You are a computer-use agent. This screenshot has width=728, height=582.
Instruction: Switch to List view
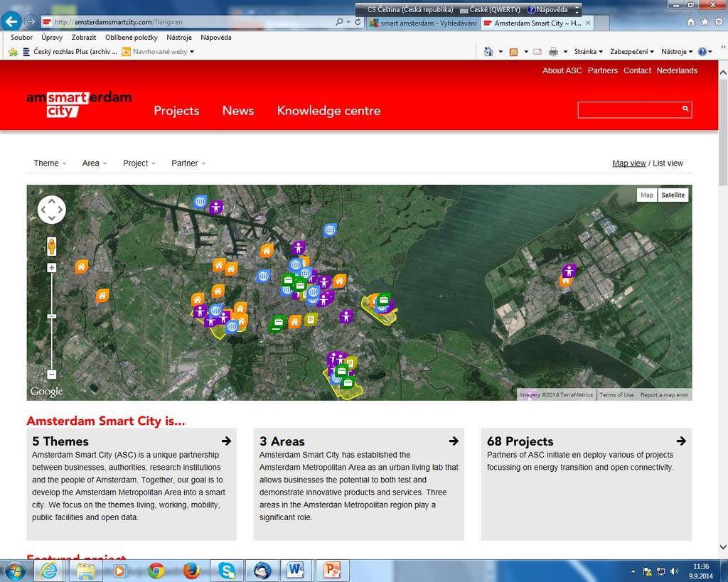[x=668, y=163]
